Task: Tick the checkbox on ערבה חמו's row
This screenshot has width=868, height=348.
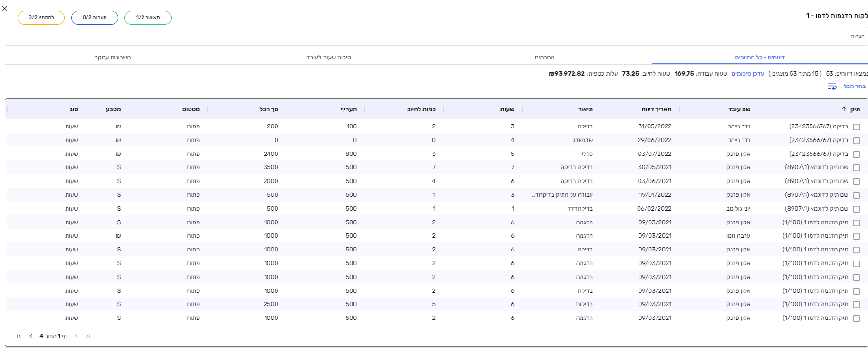Action: point(856,236)
